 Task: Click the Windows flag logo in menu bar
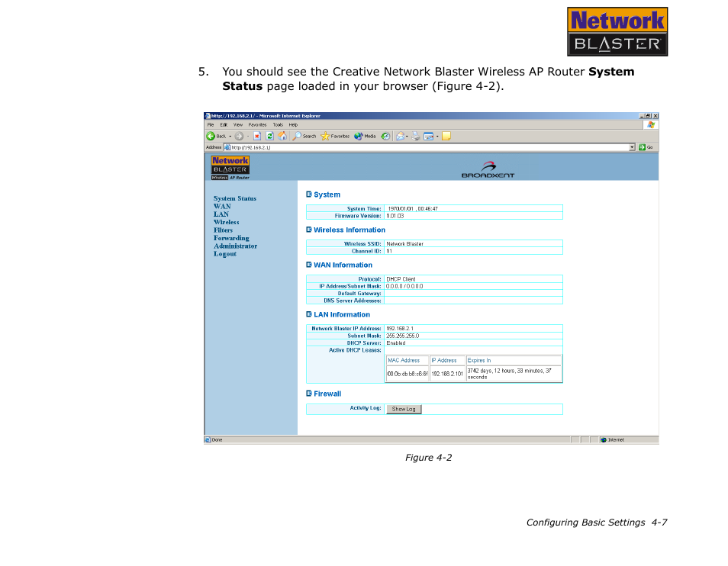[651, 125]
